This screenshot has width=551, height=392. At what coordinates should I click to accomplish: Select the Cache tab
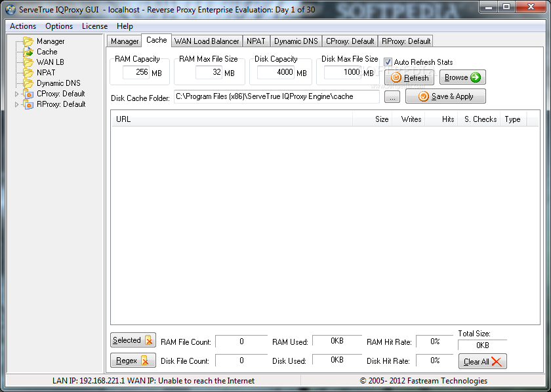coord(156,40)
